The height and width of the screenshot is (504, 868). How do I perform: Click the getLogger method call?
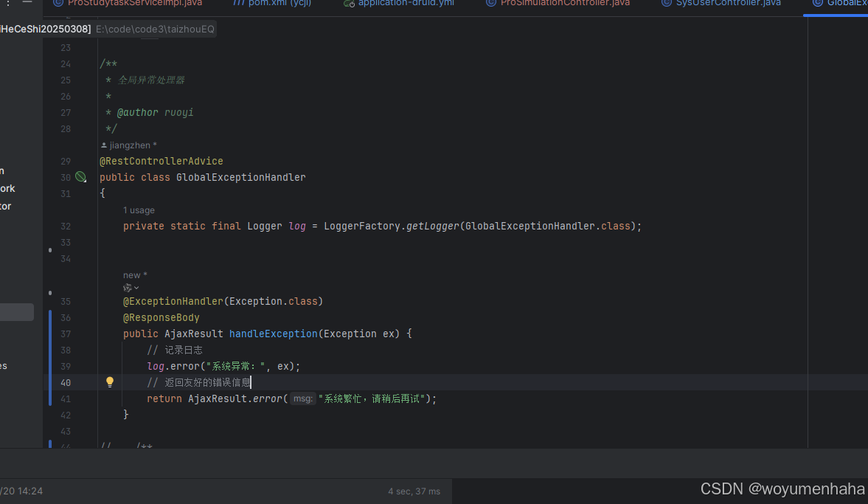coord(433,226)
